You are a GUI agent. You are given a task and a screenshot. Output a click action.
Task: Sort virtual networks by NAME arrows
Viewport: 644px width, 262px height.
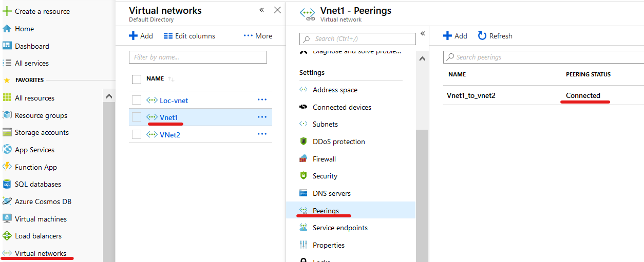172,79
